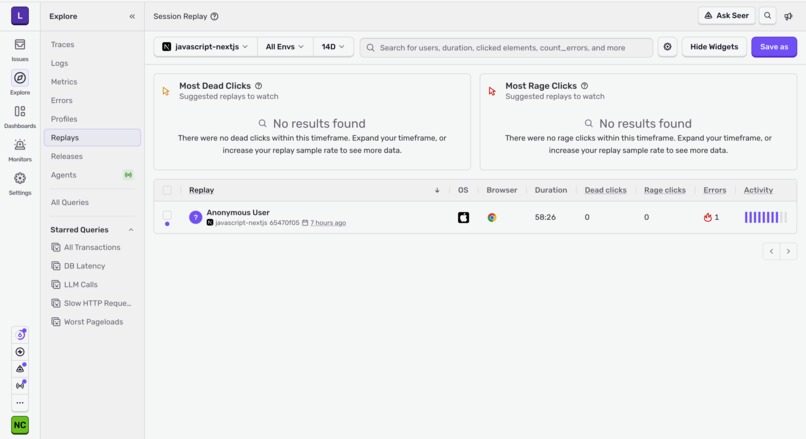Open the more options ellipsis in rail

(20, 403)
